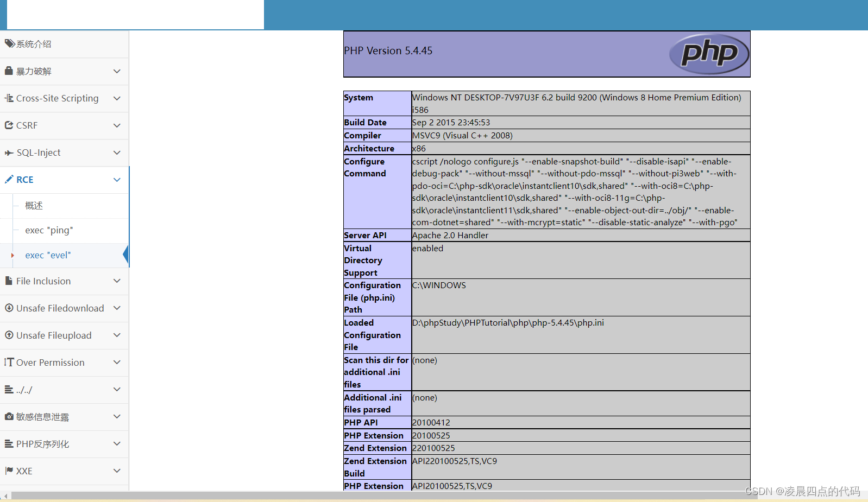The height and width of the screenshot is (502, 868).
Task: Expand the XXE chevron
Action: [x=117, y=471]
